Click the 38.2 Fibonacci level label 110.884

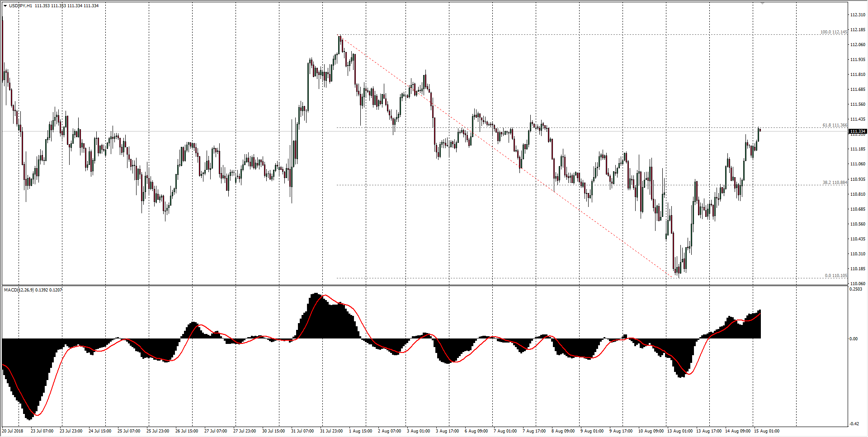[x=835, y=183]
